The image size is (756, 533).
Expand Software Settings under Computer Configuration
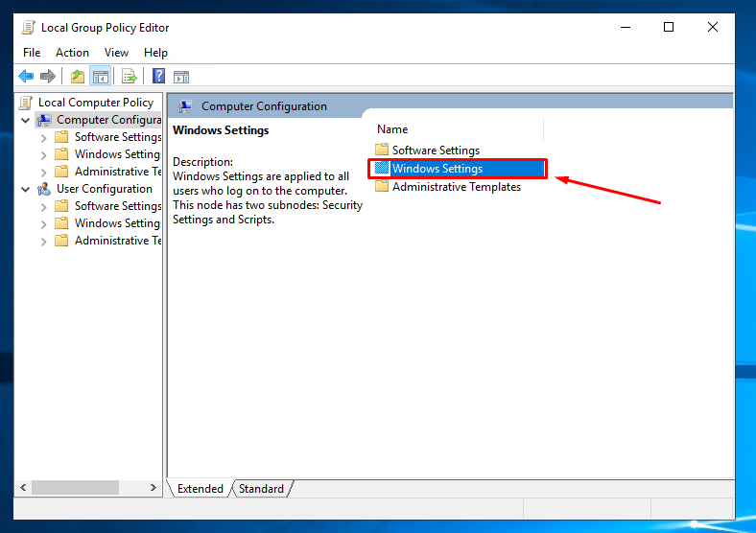pyautogui.click(x=44, y=138)
